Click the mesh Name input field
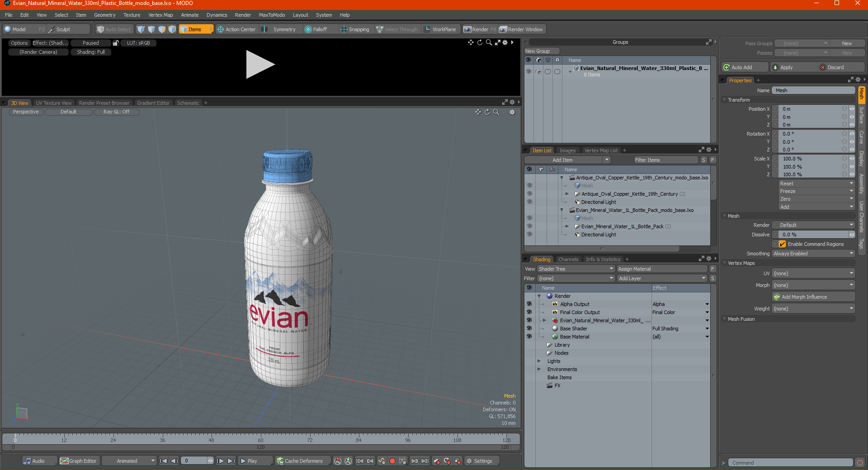 [x=813, y=90]
